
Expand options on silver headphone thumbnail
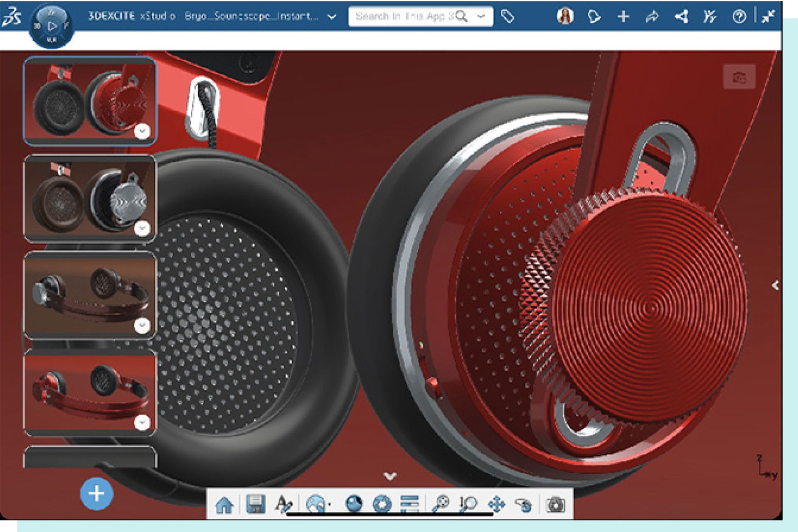tap(142, 228)
